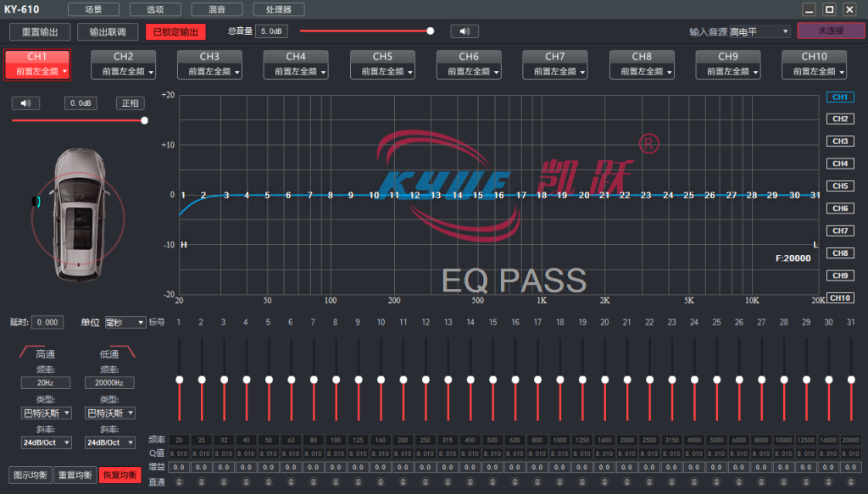Toggle the CH1 curve in the graph legend
The image size is (868, 494).
pyautogui.click(x=840, y=97)
